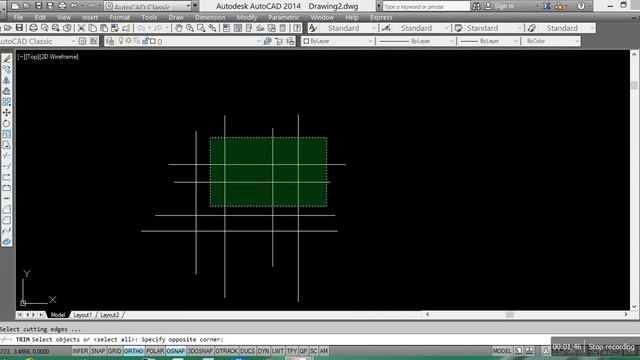Toggle DYN dynamic input in status bar
Viewport: 640px width, 360px height.
tap(264, 351)
